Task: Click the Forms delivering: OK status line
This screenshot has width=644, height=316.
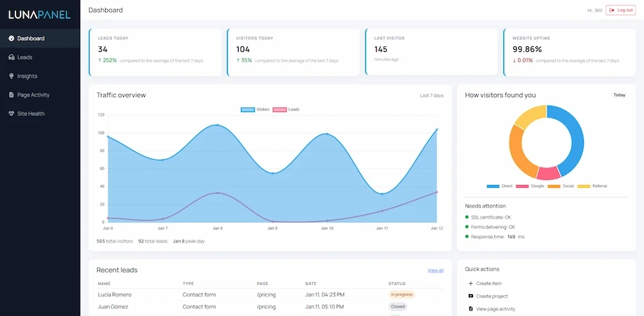Action: click(490, 227)
